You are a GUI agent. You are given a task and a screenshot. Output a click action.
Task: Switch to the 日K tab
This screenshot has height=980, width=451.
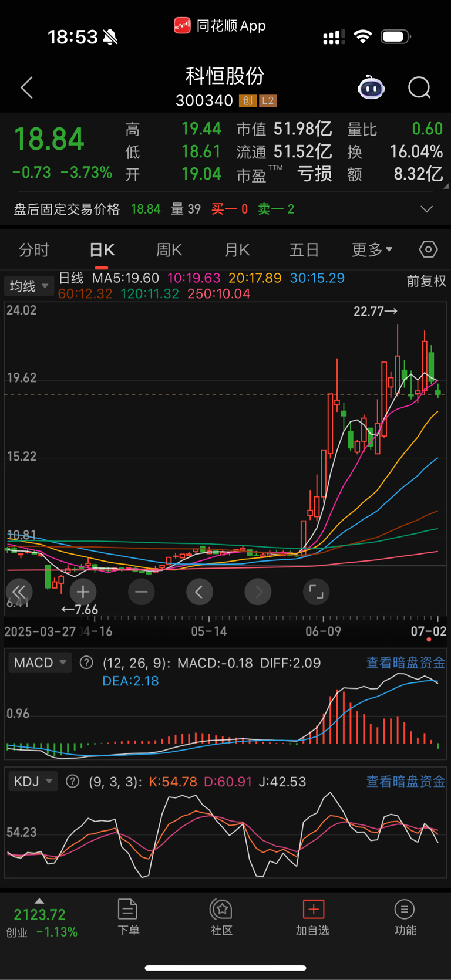(102, 250)
